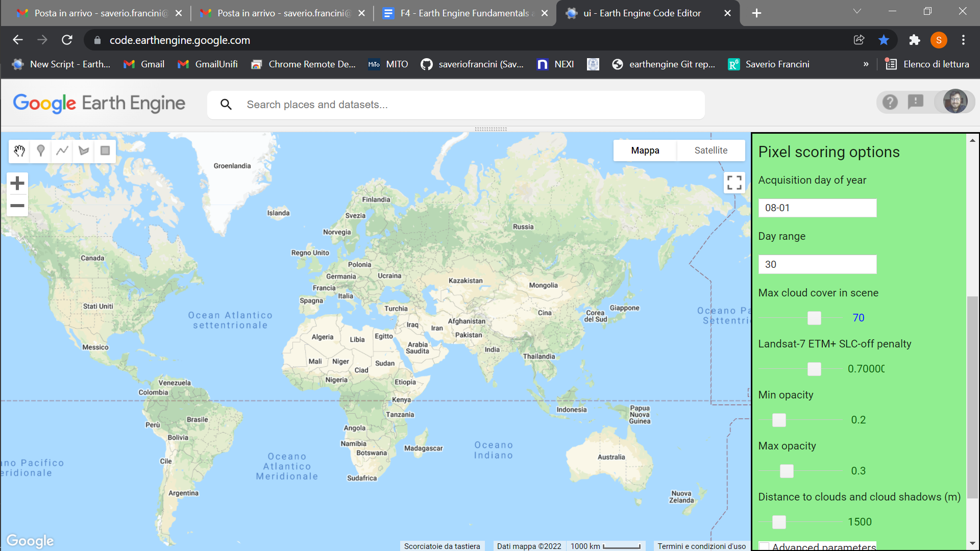Select the add marker tool
The height and width of the screenshot is (551, 980).
(41, 151)
